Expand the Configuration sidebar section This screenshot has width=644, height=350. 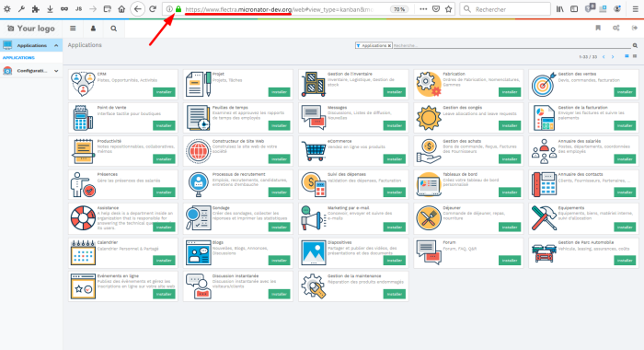(56, 71)
